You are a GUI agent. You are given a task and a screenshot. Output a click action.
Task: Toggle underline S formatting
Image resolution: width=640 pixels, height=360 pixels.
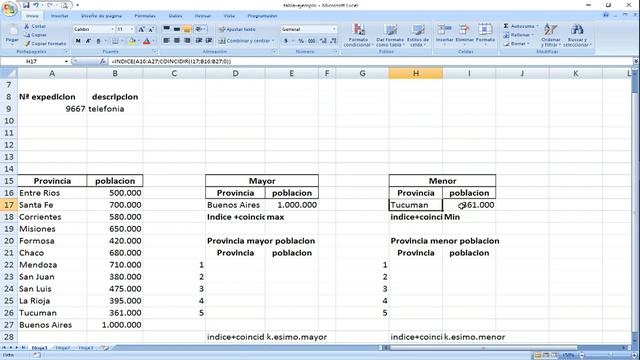coord(98,41)
